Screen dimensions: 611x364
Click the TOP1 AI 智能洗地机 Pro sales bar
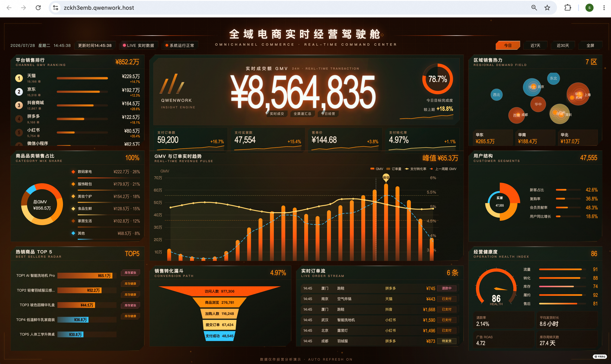(x=85, y=276)
